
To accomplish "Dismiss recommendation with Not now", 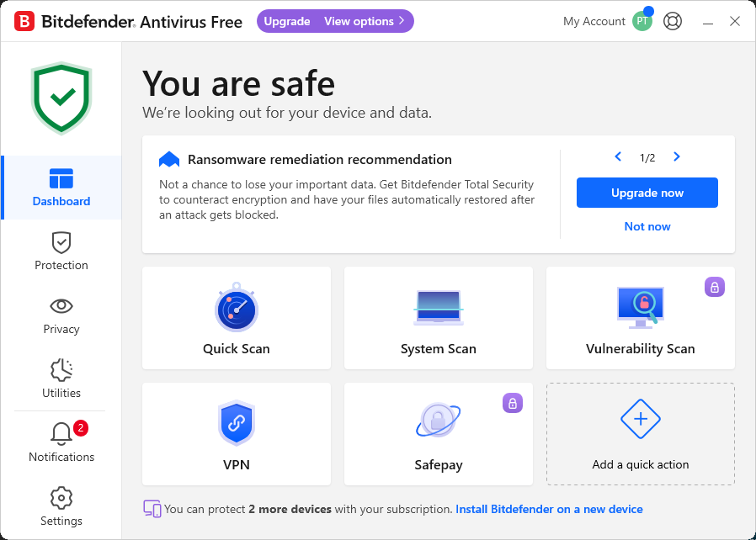I will (x=647, y=226).
